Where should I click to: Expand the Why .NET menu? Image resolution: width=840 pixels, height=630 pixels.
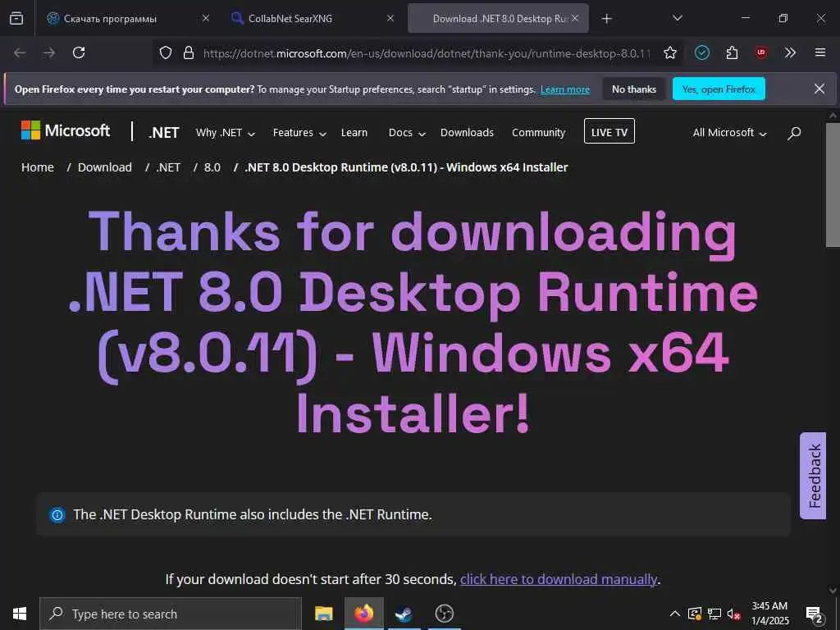click(x=226, y=133)
